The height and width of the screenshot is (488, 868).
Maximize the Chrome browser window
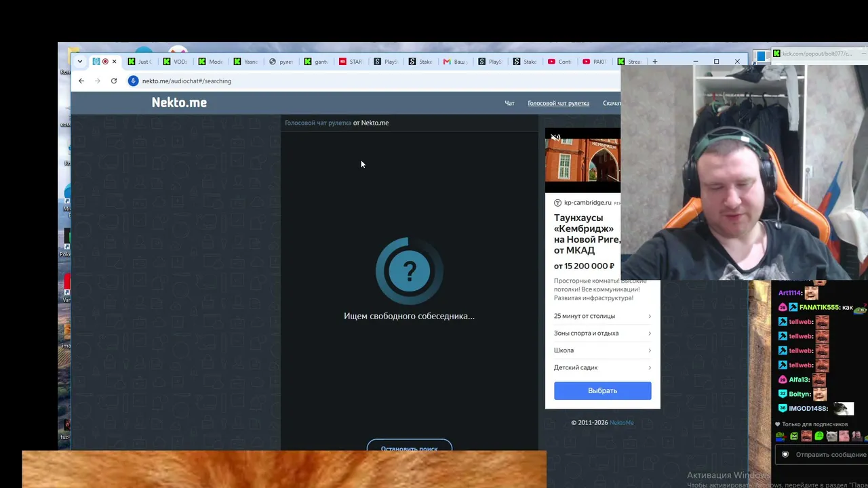click(x=716, y=62)
